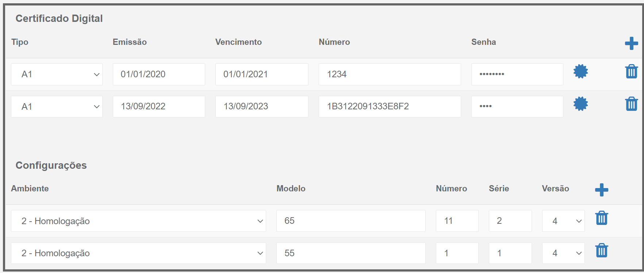The width and height of the screenshot is (644, 273).
Task: Delete certificate 1B3122091333E8F2 with trash icon
Action: [631, 104]
